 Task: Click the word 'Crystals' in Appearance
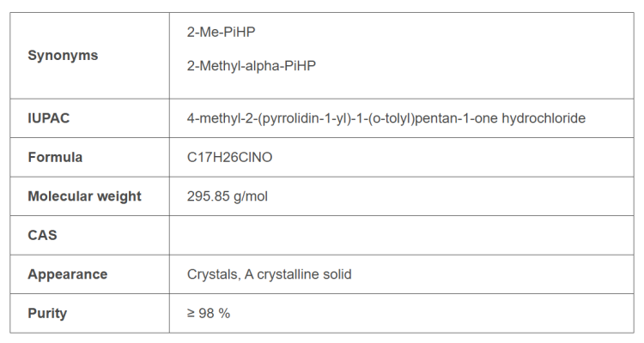(212, 274)
